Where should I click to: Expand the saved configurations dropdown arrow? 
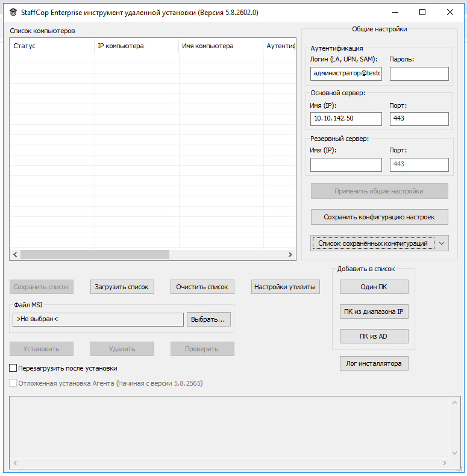click(442, 243)
